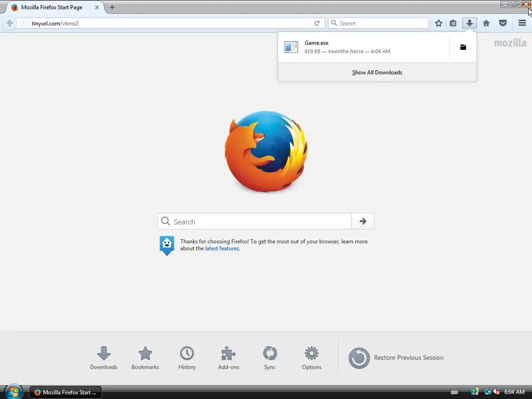Click the volume muted tray icon

click(496, 392)
